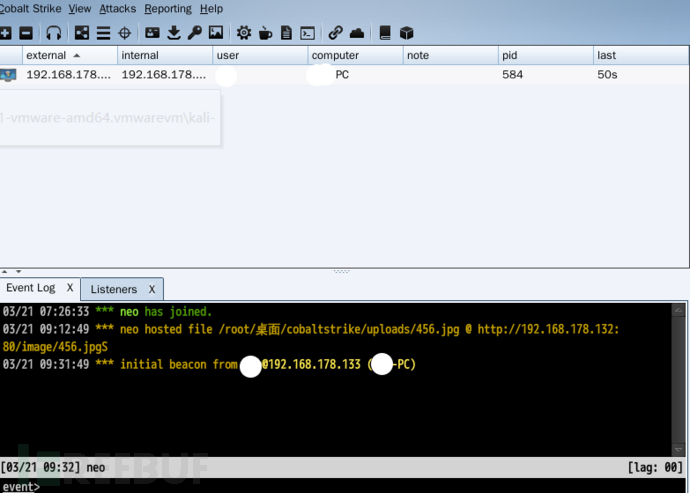Select the internal IP cell in beacon row
Viewport: 690px width, 493px height.
point(164,75)
